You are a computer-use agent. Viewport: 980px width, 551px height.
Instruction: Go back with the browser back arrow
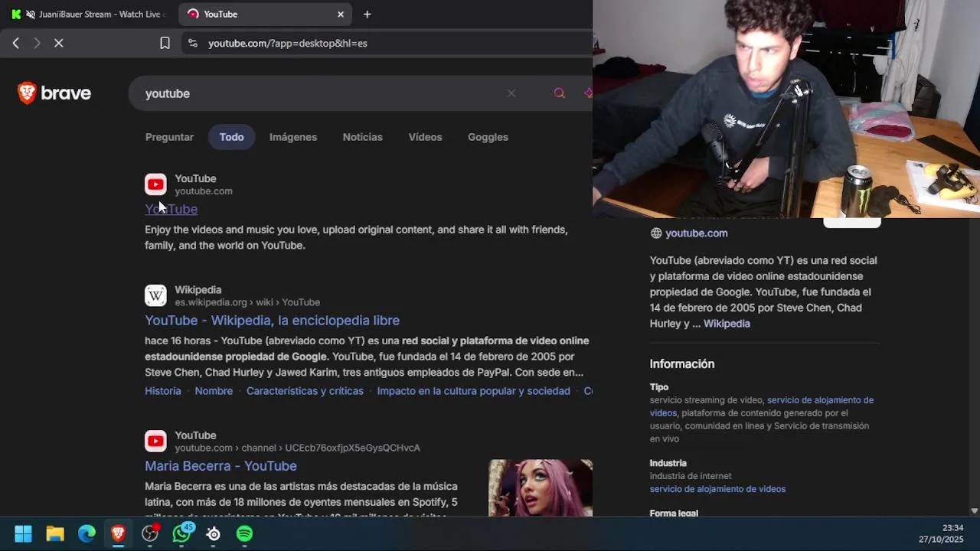15,44
